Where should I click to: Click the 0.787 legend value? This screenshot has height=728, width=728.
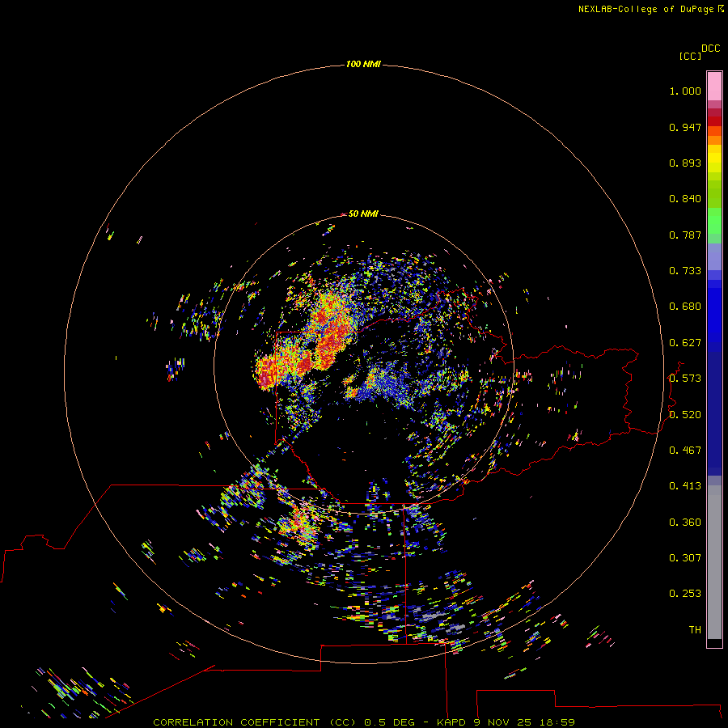pos(685,235)
